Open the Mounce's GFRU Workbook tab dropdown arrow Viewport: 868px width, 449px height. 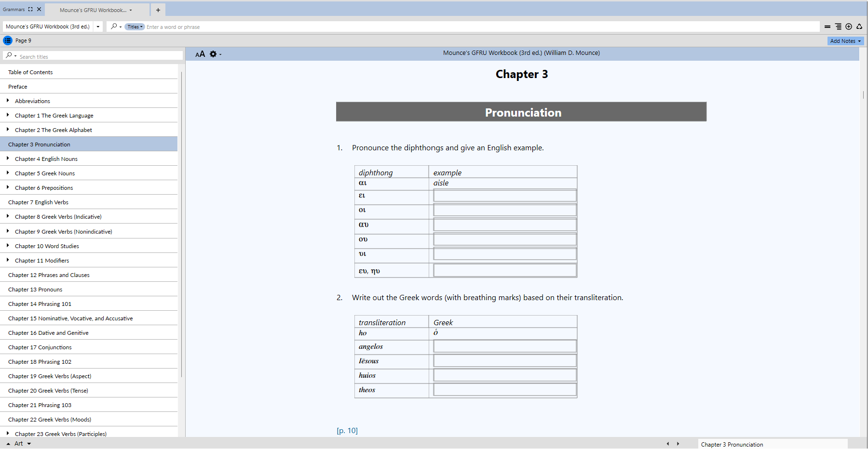tap(131, 10)
